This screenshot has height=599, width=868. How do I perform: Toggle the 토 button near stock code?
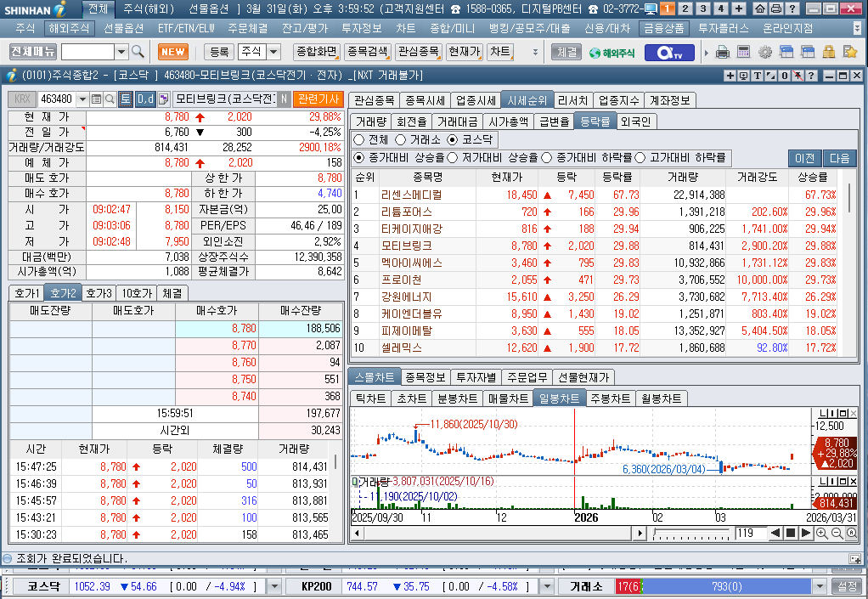[126, 99]
